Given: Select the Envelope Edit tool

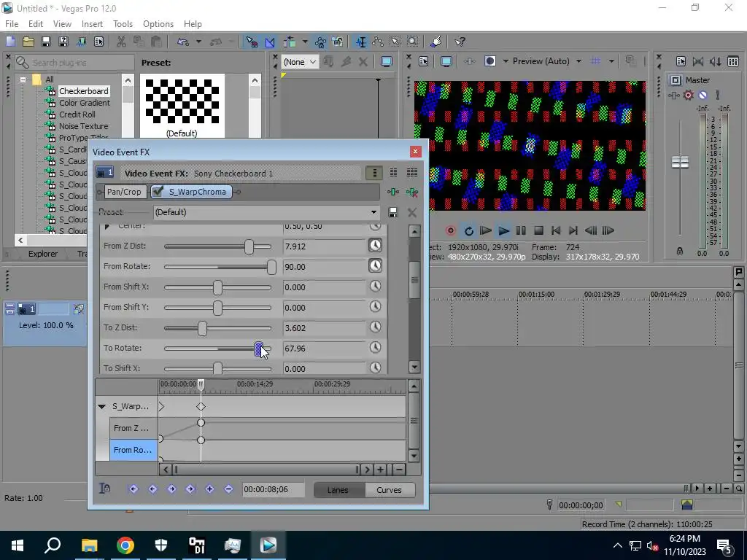Looking at the screenshot, I should pos(379,42).
